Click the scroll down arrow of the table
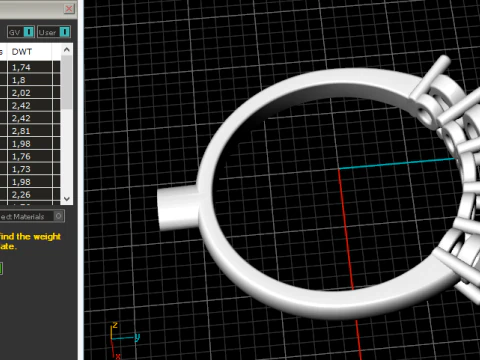The height and width of the screenshot is (360, 480). (x=67, y=199)
